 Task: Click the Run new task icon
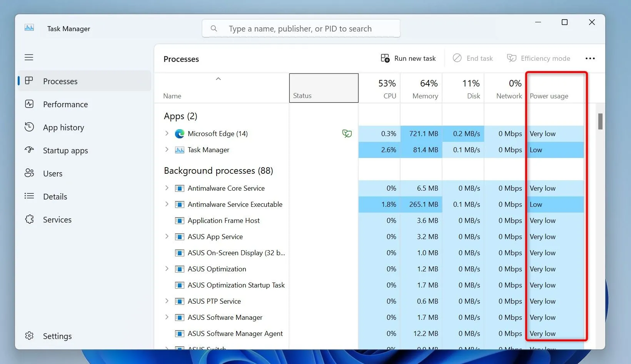point(385,58)
